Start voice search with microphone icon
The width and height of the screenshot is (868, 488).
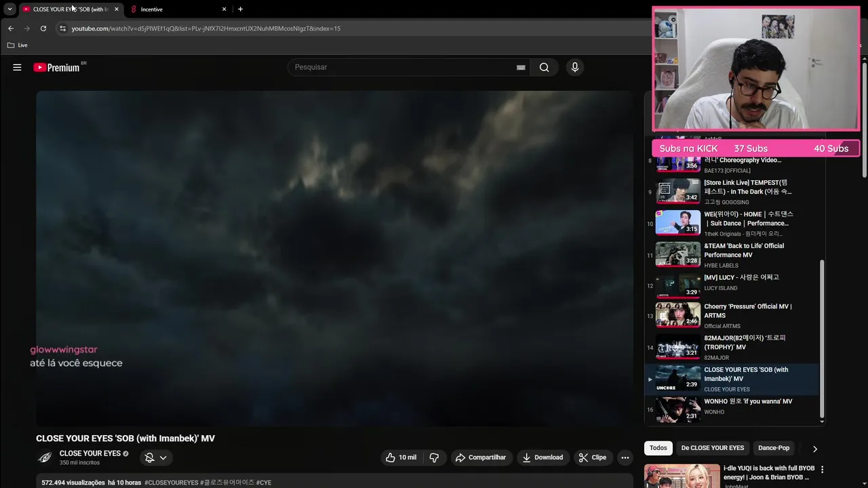pos(574,67)
